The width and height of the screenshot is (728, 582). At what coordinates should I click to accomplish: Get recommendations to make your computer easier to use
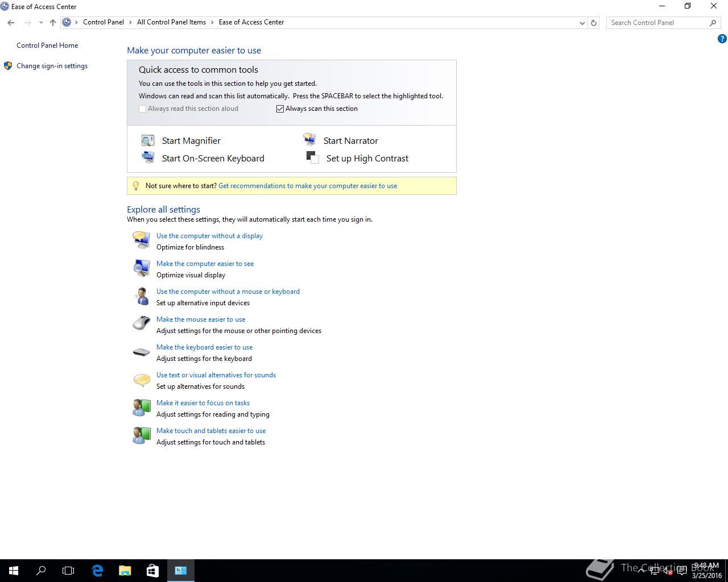[x=308, y=186]
